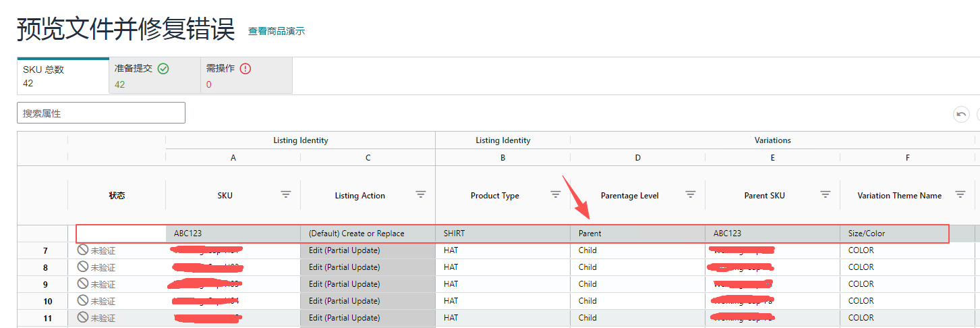Click the 搜索属性 search field

click(101, 113)
